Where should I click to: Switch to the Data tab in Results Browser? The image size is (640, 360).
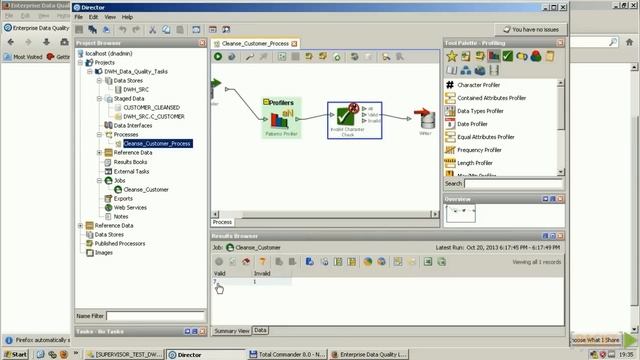pyautogui.click(x=260, y=330)
